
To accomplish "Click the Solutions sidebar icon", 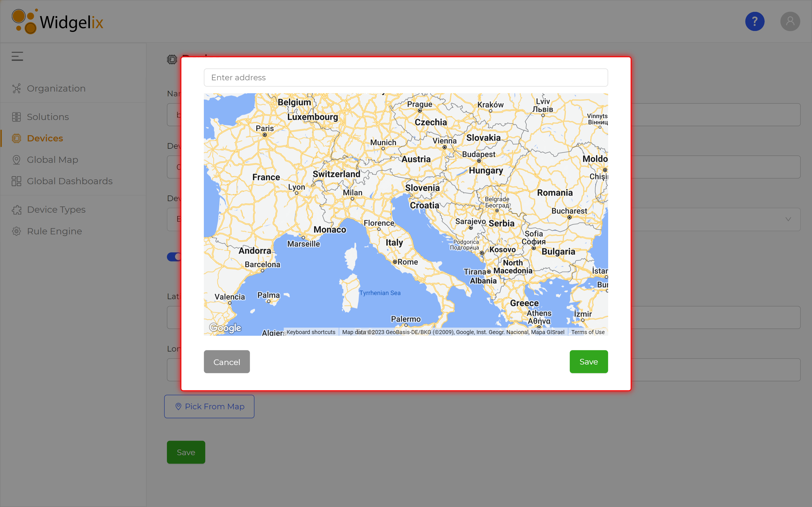I will click(x=16, y=117).
